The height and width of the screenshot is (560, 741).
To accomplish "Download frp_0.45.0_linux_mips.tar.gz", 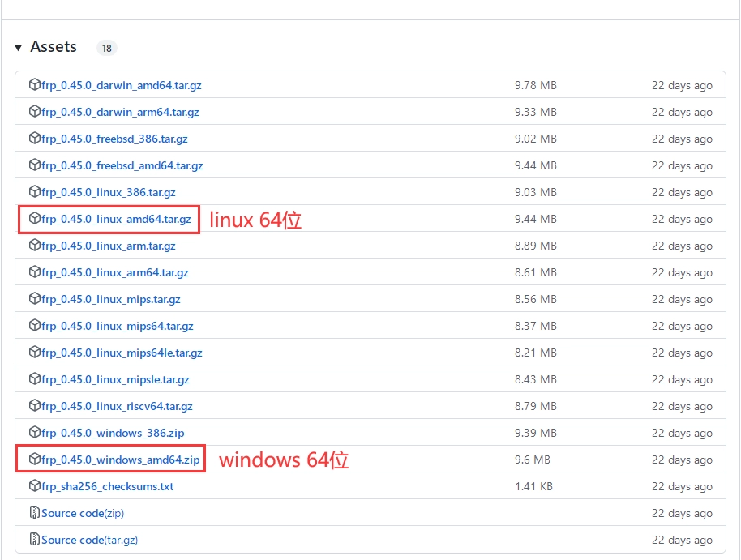I will pos(111,300).
